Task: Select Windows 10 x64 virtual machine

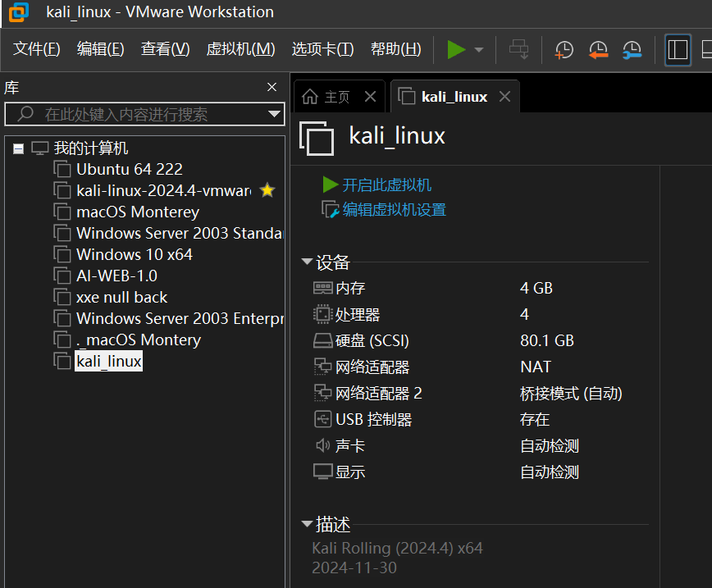Action: coord(135,255)
